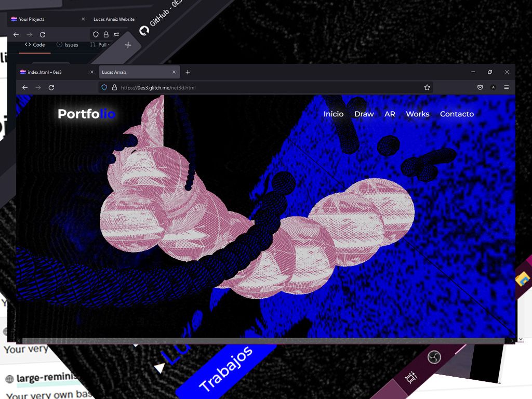This screenshot has width=532, height=399.
Task: Close the Lucas Arnaiz tab
Action: 174,72
